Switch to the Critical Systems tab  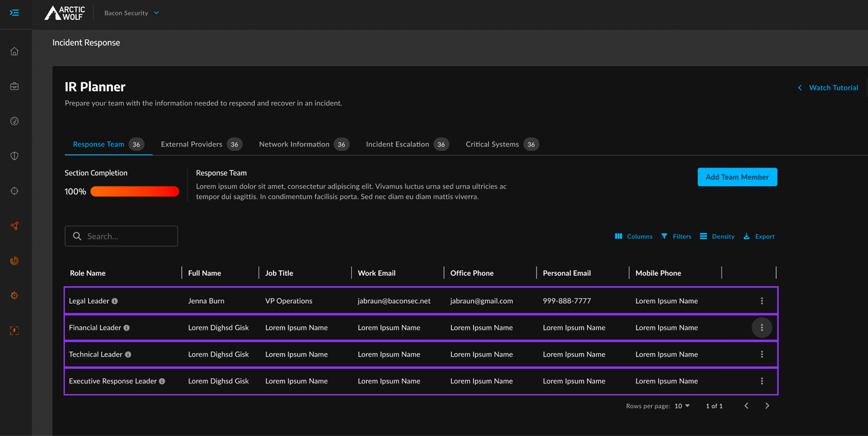click(502, 144)
